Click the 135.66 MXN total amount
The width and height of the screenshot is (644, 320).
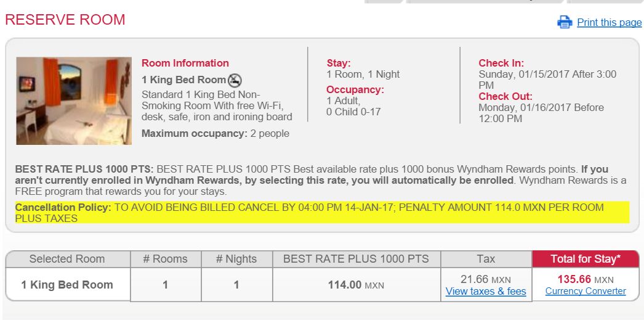pos(586,280)
